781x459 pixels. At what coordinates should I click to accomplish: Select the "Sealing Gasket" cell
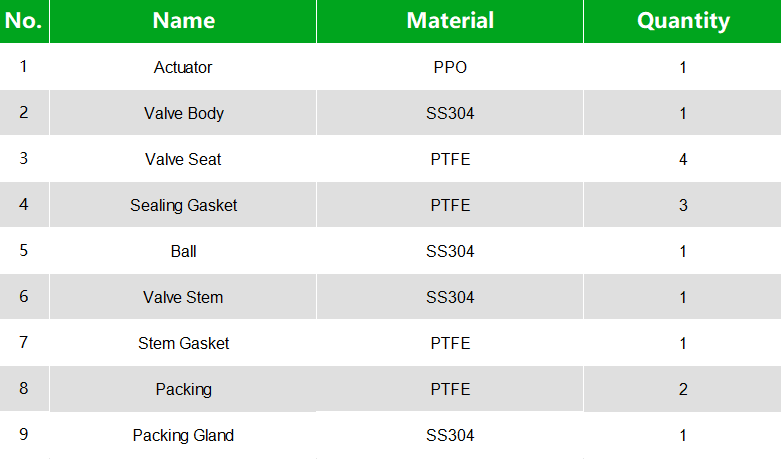(x=183, y=206)
